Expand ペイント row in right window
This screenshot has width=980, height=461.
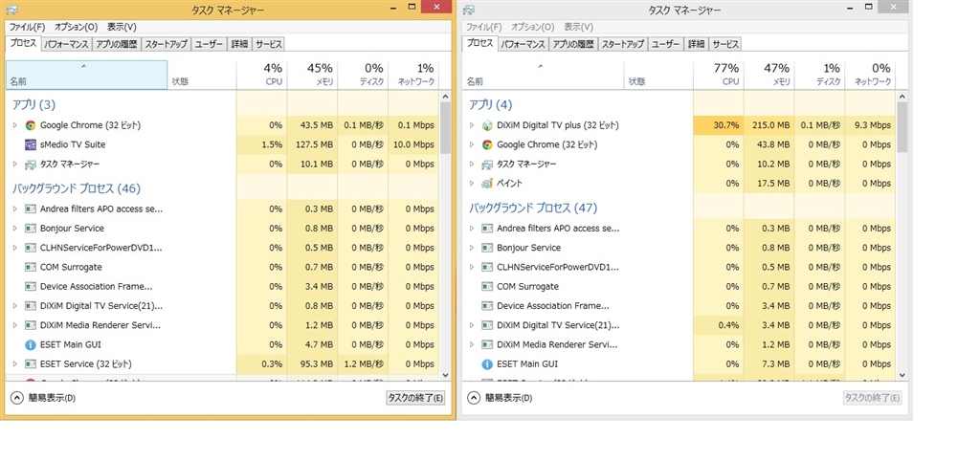click(472, 183)
